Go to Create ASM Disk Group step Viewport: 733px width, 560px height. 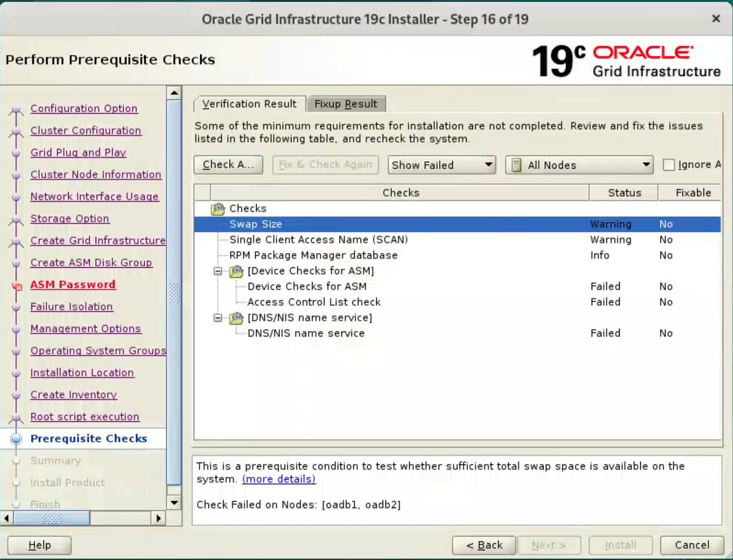pos(91,263)
